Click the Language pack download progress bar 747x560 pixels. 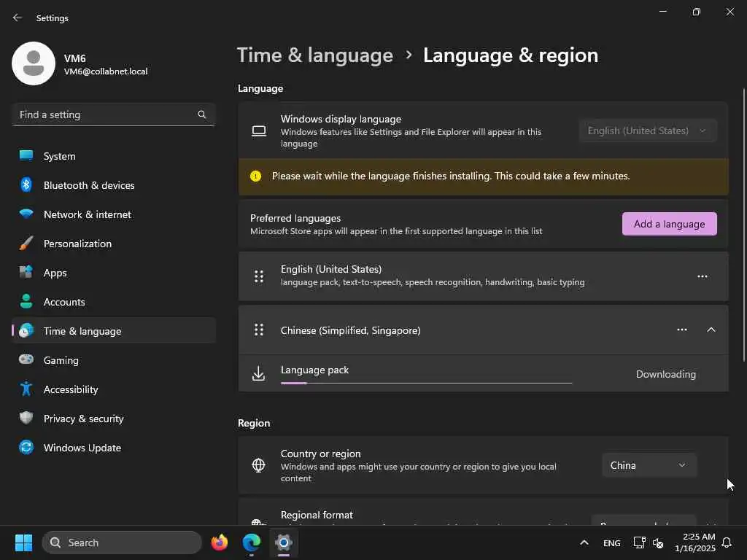point(426,383)
